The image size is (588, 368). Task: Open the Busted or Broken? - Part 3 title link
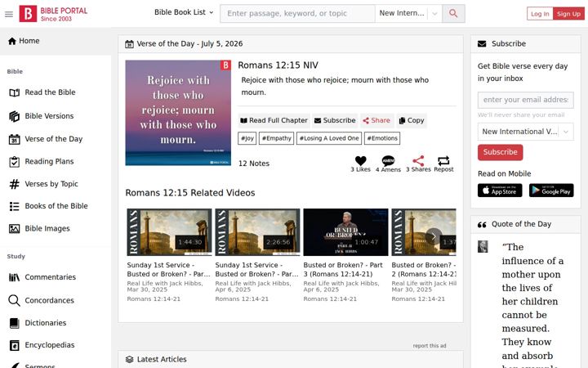pos(343,270)
